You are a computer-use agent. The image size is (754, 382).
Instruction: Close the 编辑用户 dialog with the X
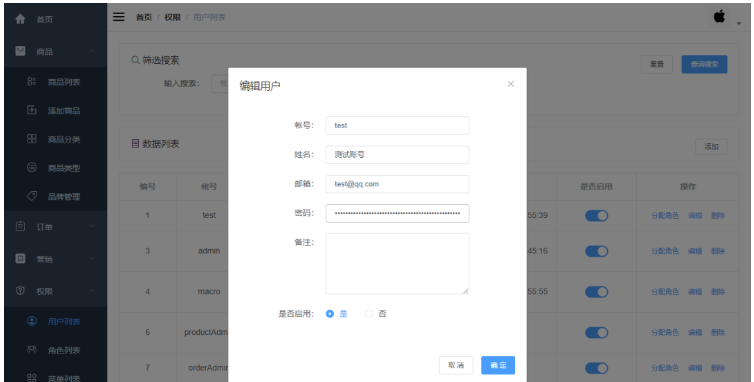tap(511, 84)
